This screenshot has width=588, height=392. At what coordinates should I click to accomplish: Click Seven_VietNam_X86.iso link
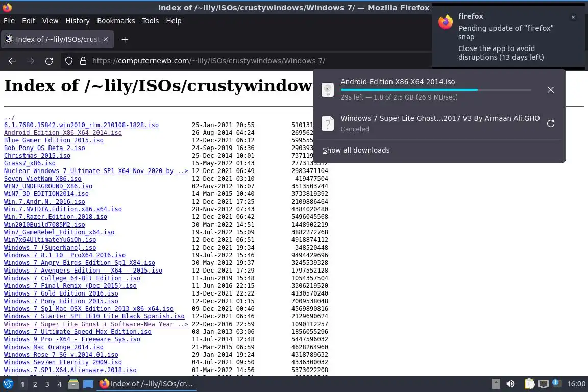pyautogui.click(x=42, y=179)
